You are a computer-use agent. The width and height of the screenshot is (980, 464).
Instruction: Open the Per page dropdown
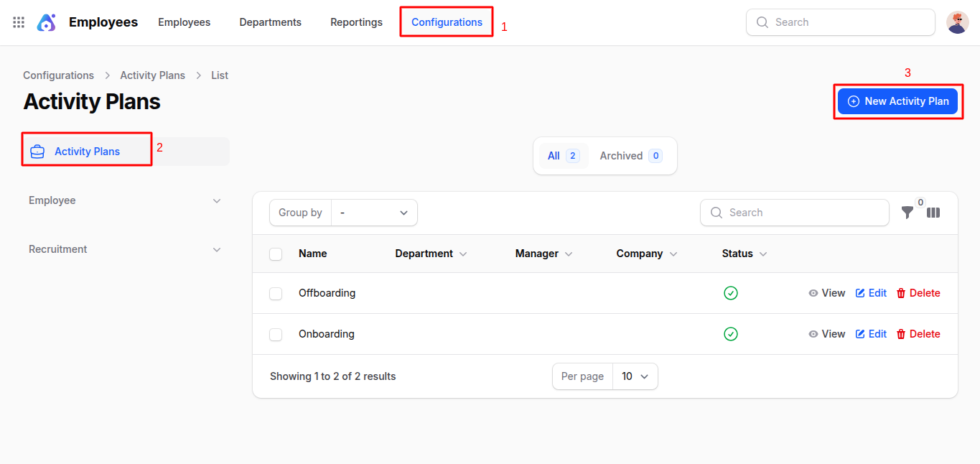point(635,376)
